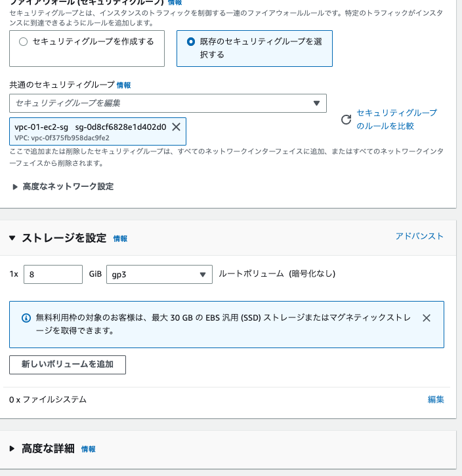Select the 既存のセキュリティグループを選択する radio option

click(x=191, y=41)
